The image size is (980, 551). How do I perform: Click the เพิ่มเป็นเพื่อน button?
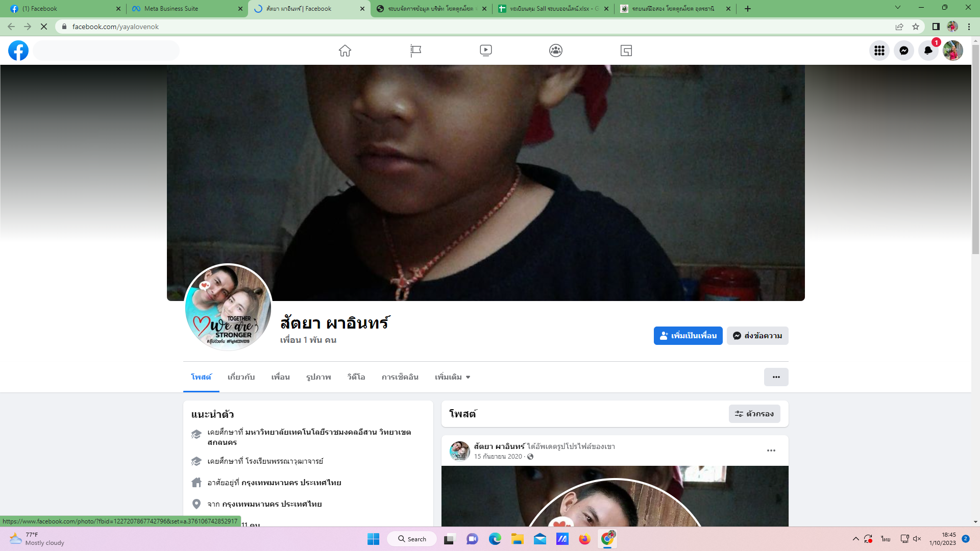click(688, 336)
